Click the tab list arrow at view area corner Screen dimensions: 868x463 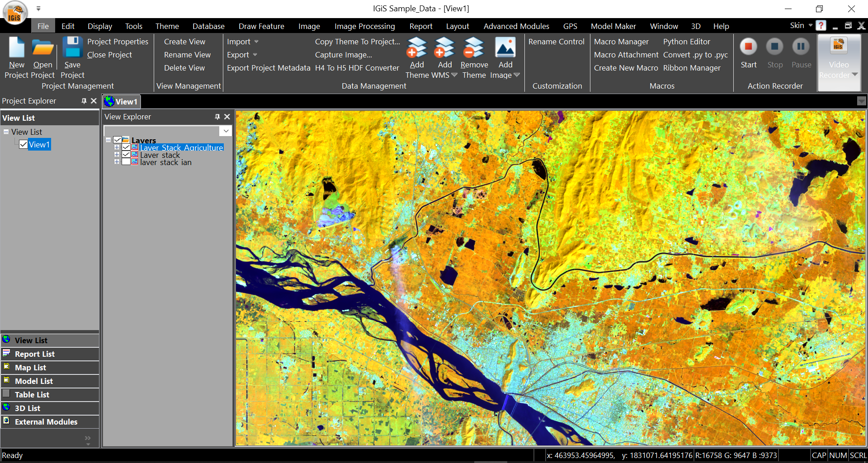pos(862,101)
